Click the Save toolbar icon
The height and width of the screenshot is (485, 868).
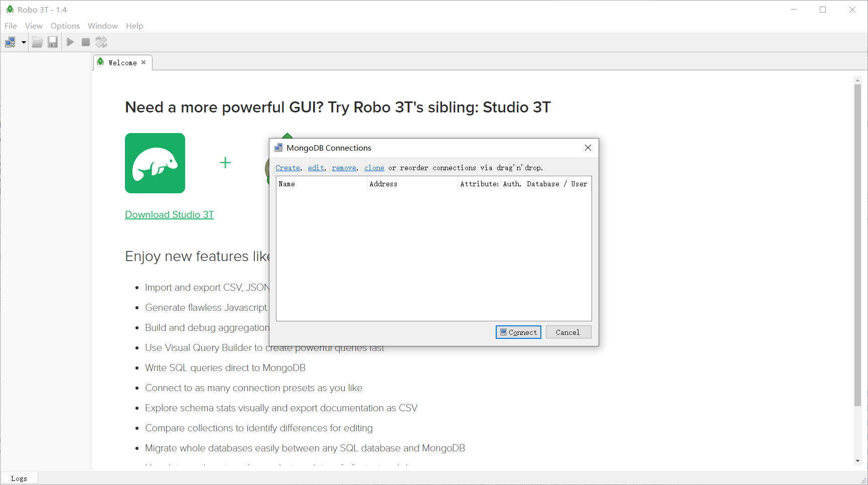(x=53, y=42)
